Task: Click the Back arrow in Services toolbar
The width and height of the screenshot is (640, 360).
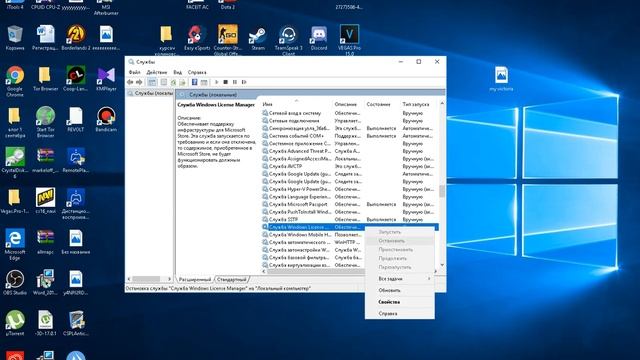Action: tap(130, 82)
